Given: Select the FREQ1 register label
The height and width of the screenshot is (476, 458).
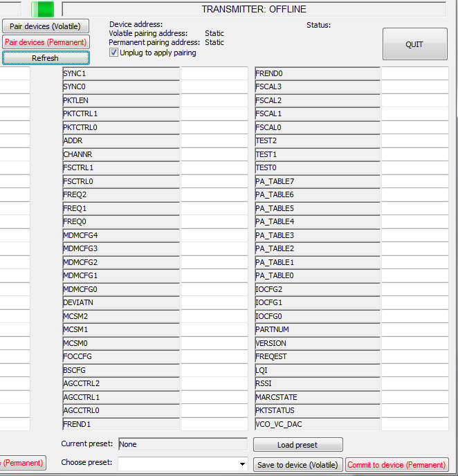Looking at the screenshot, I should (x=121, y=208).
